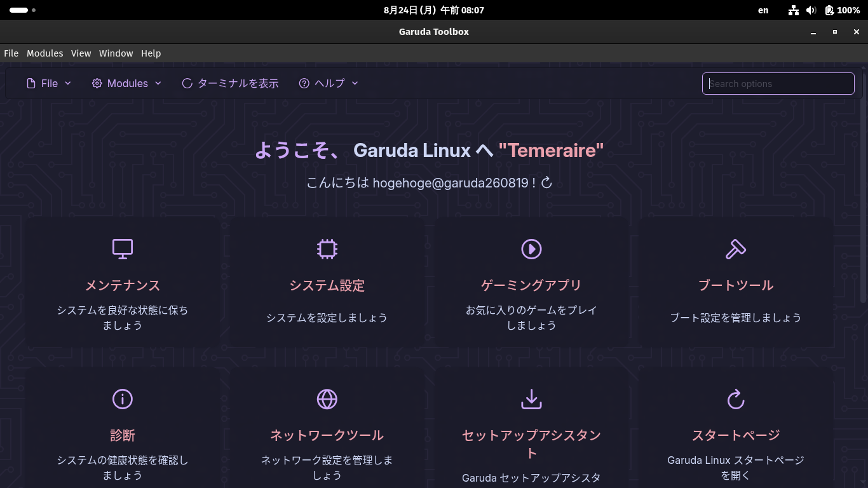Open the View menu

tap(81, 53)
